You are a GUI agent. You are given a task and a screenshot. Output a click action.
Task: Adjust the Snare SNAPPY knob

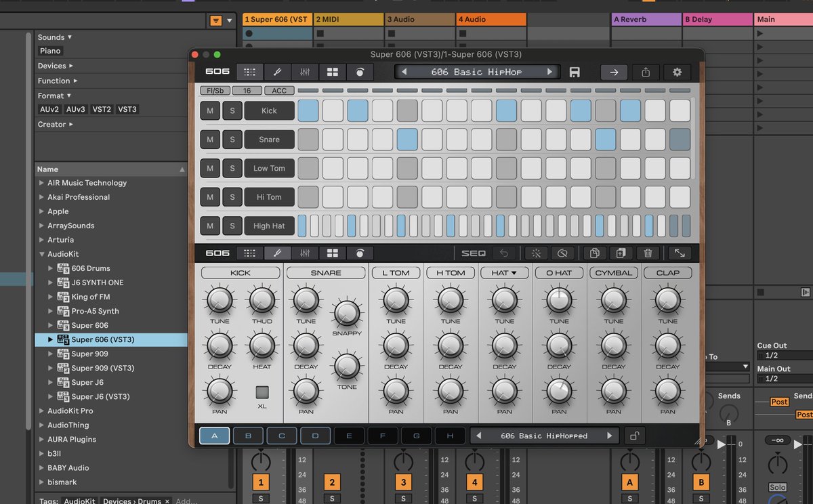pos(346,312)
